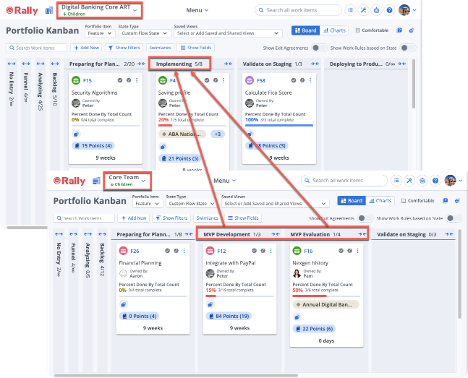Screen dimensions: 468x378
Task: Open the Menu in the Core Team window
Action: click(x=225, y=180)
